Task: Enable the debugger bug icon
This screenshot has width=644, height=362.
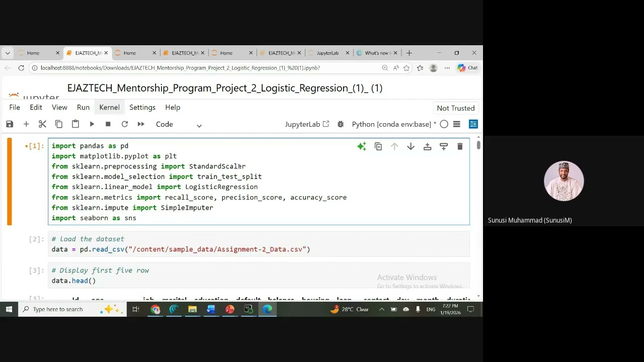Action: pos(341,124)
